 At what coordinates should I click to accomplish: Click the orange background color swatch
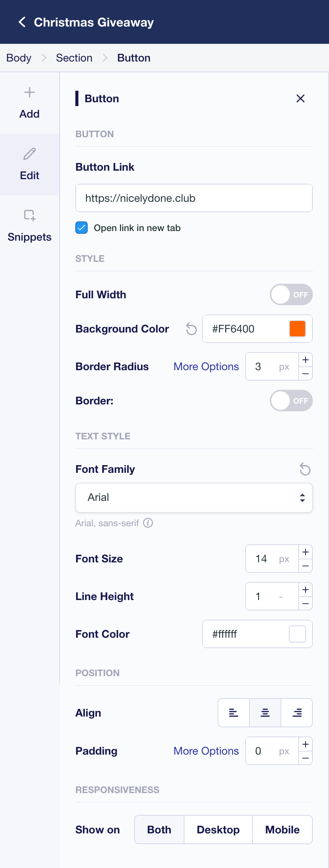[x=297, y=329]
